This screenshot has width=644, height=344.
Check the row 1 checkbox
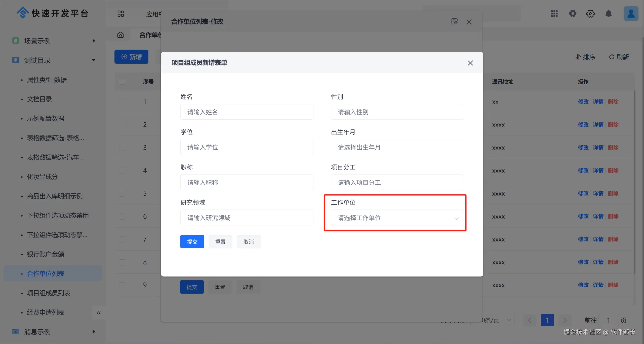coord(122,102)
